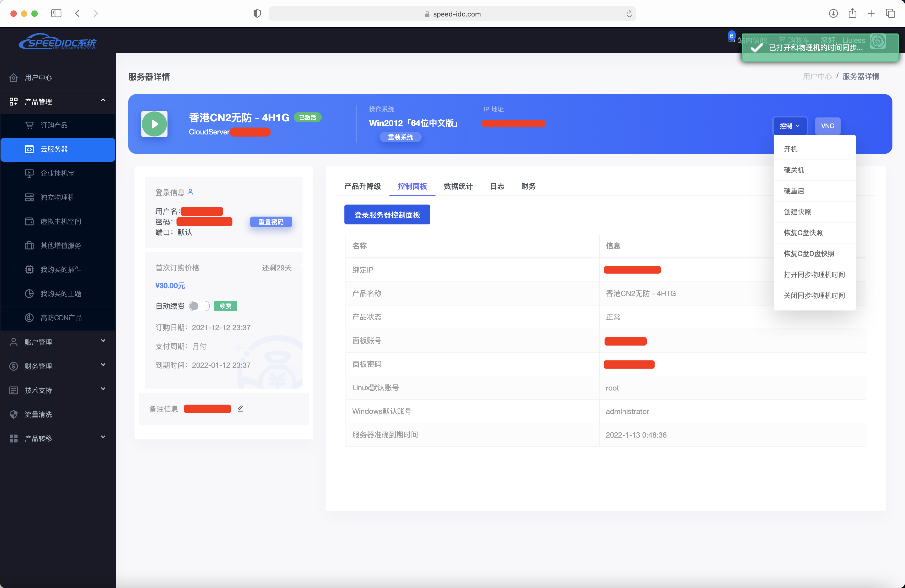Viewport: 905px width, 588px height.
Task: Click the 登录服务器控制面板 button
Action: click(387, 215)
